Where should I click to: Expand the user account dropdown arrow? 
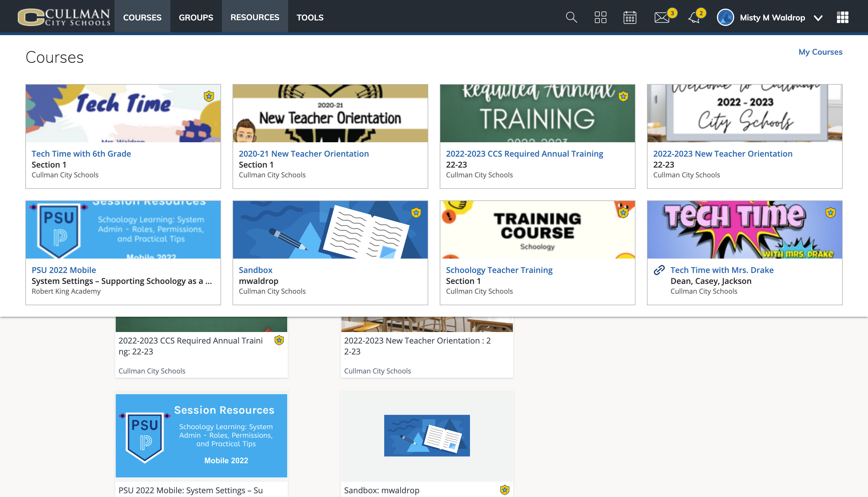coord(818,18)
